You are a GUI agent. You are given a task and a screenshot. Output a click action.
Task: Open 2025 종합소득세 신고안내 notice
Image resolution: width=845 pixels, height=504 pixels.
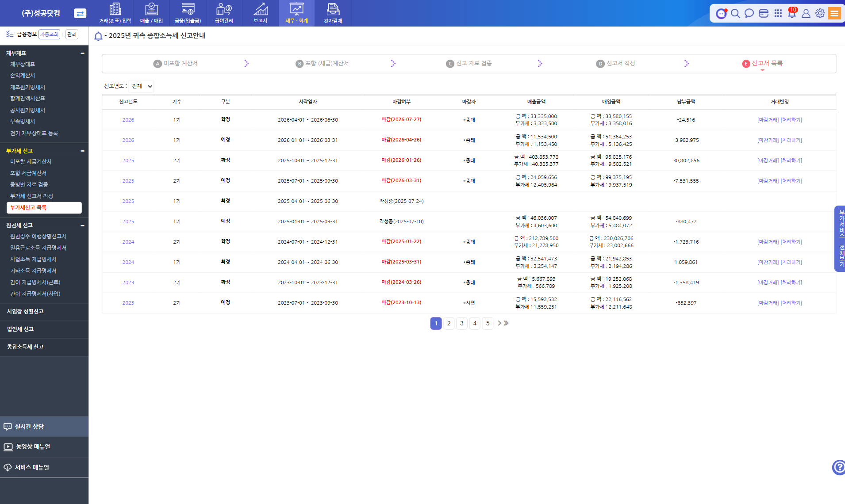[157, 36]
